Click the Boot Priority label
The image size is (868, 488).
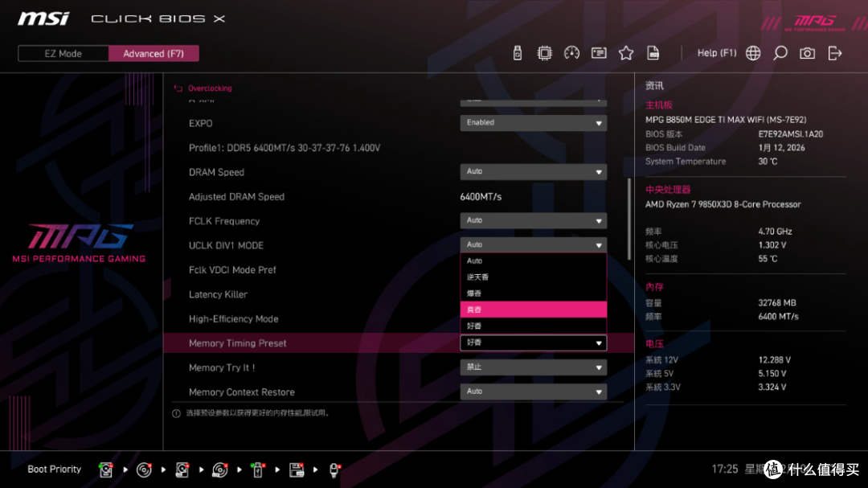click(x=55, y=470)
